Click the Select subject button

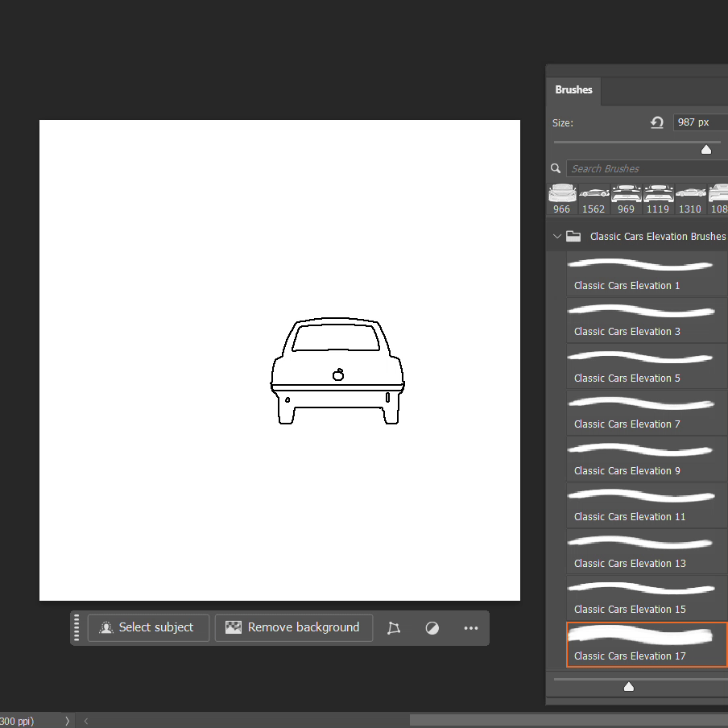(x=148, y=627)
